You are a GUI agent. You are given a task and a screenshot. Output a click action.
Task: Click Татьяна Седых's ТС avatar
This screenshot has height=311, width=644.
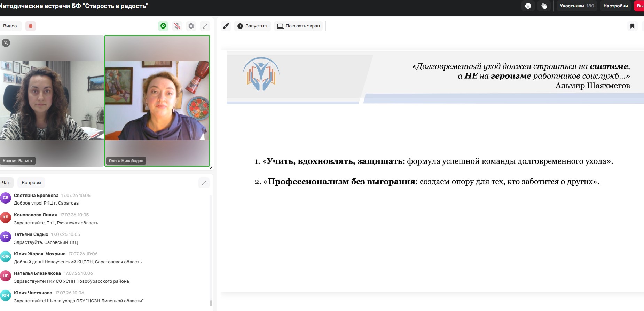pyautogui.click(x=6, y=237)
